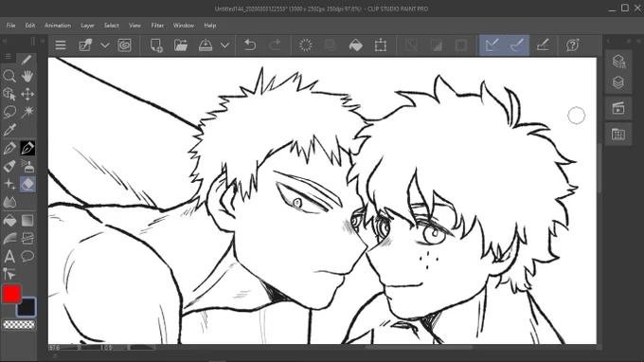Select the red main color swatch
Image resolution: width=644 pixels, height=362 pixels.
coord(11,294)
